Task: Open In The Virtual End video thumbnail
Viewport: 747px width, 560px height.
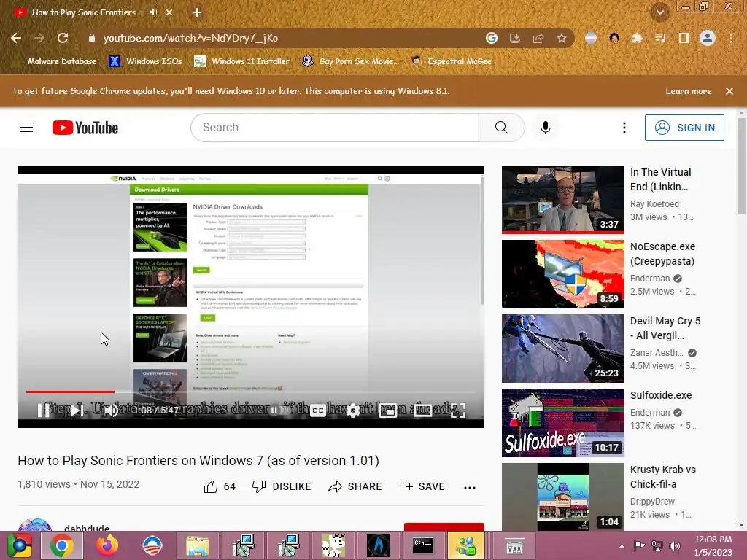Action: [x=562, y=200]
